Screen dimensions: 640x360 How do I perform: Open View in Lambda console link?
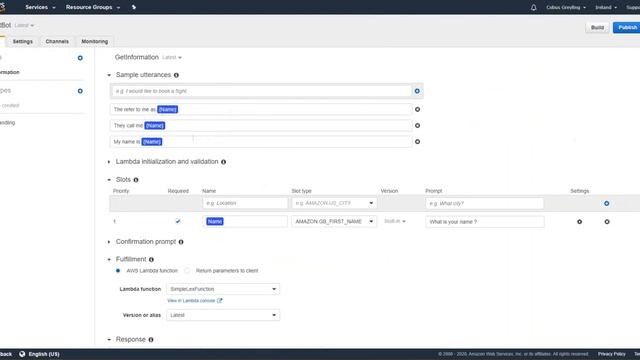point(191,300)
